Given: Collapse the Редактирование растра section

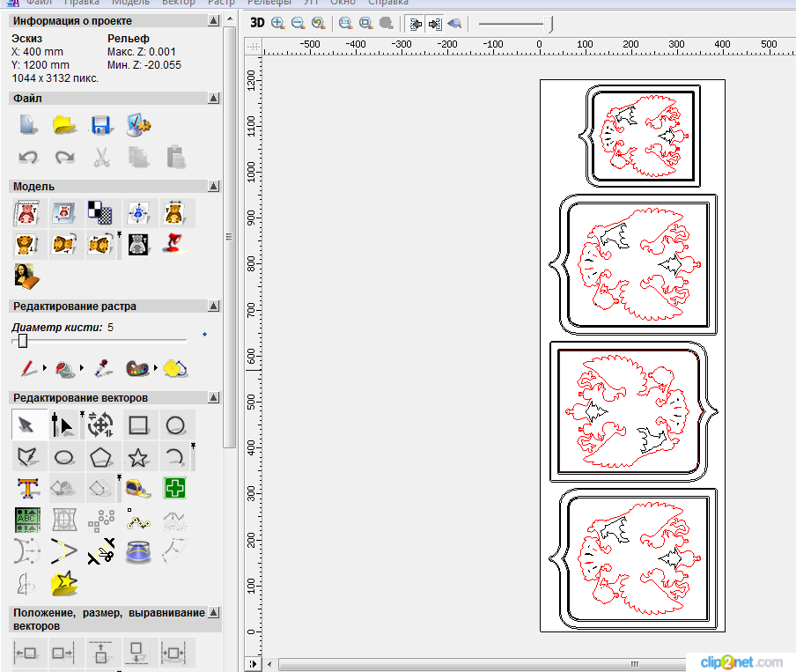Looking at the screenshot, I should [x=214, y=306].
